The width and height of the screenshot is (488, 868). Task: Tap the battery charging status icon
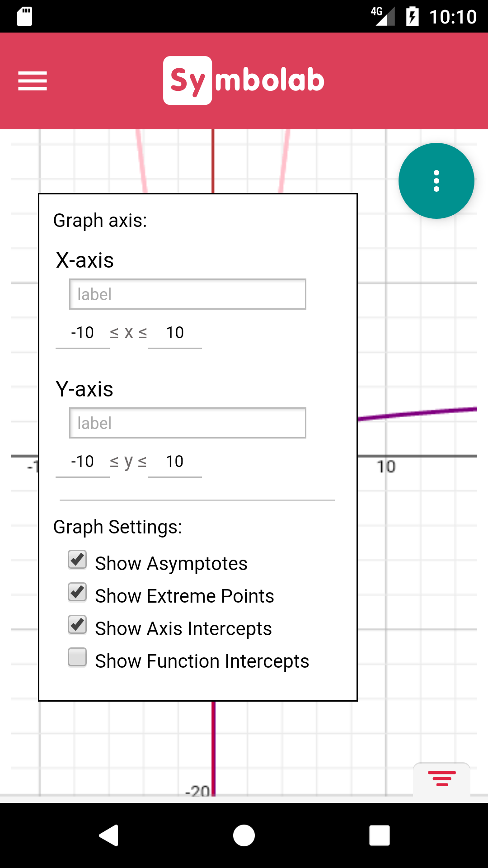(412, 16)
